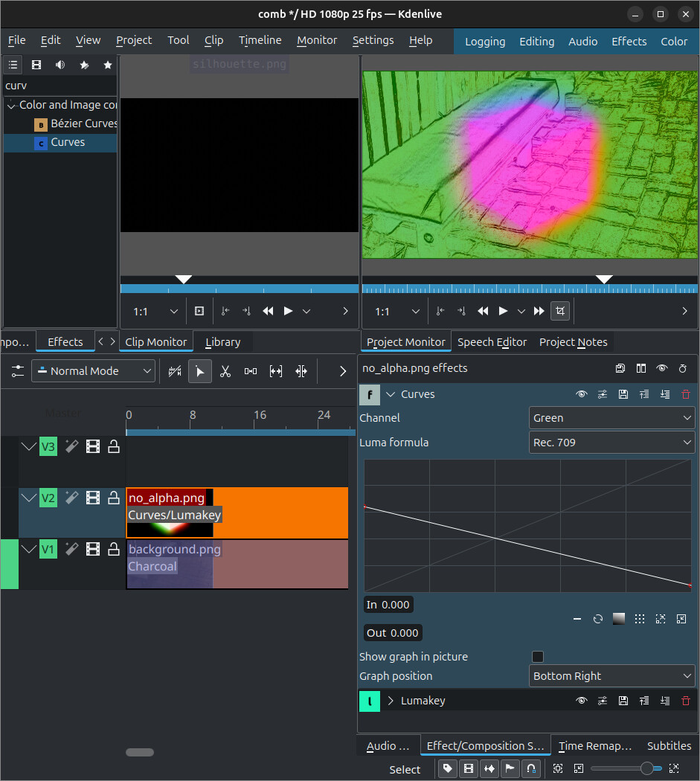Toggle Show graph in picture checkbox
The image size is (700, 781).
tap(538, 657)
